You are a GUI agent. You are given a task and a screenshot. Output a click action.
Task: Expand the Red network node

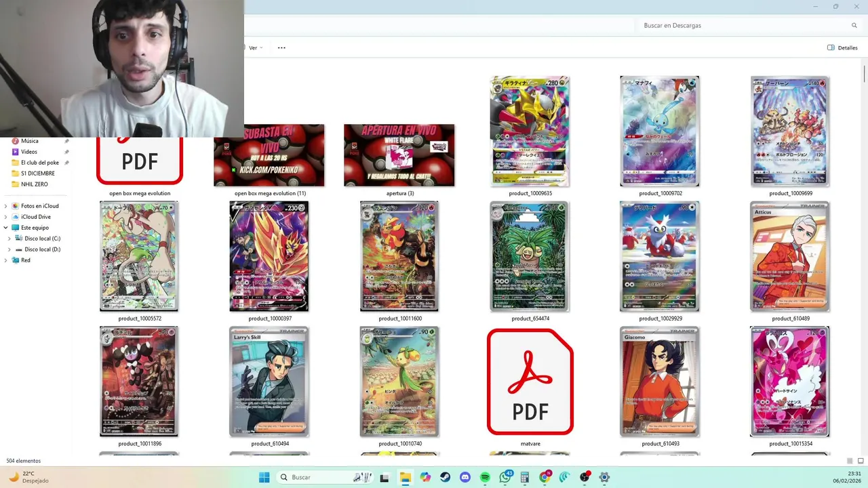pyautogui.click(x=6, y=260)
